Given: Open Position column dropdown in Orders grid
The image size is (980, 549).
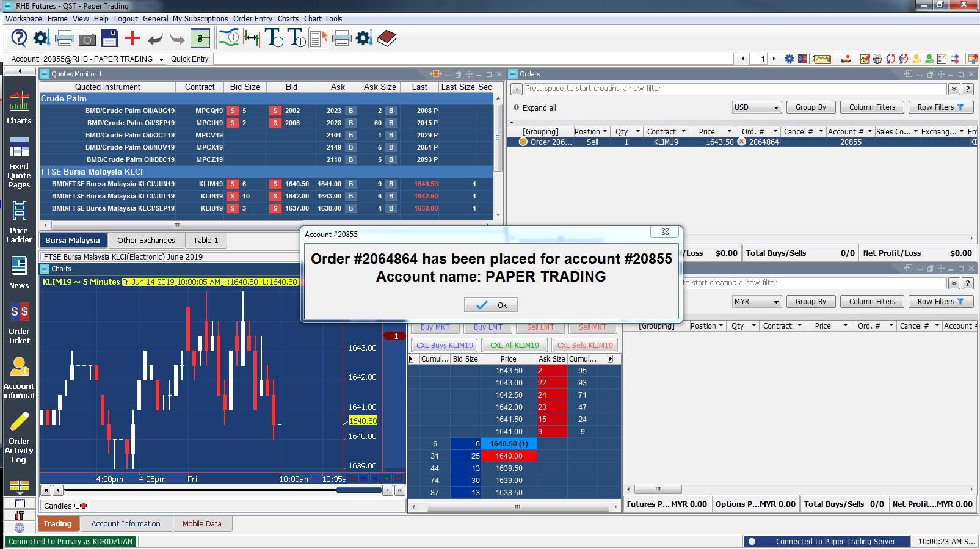Looking at the screenshot, I should 604,131.
